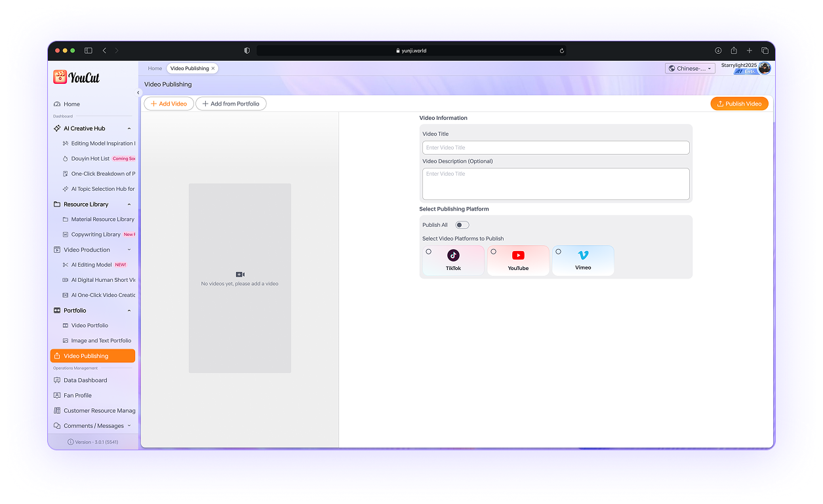Image resolution: width=823 pixels, height=504 pixels.
Task: Click the user avatar in top right
Action: click(764, 68)
